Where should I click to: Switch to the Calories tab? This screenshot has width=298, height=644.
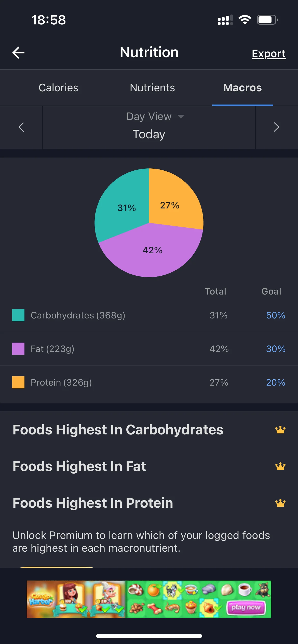(x=58, y=88)
